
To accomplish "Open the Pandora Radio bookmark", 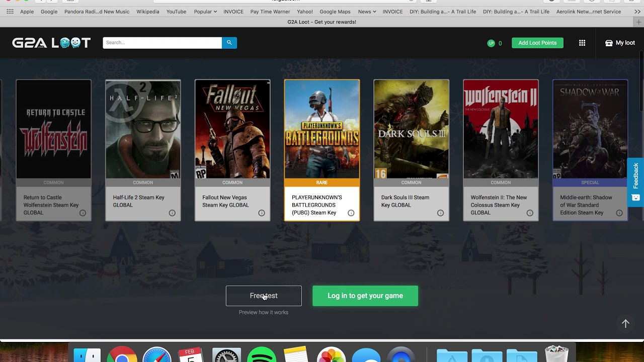I will (97, 12).
